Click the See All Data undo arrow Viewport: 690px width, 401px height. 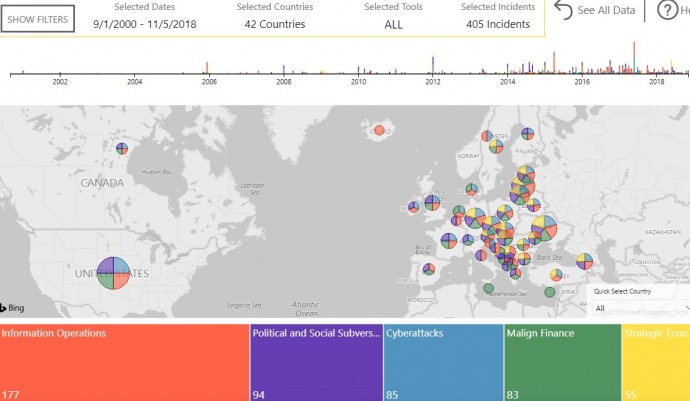(564, 11)
